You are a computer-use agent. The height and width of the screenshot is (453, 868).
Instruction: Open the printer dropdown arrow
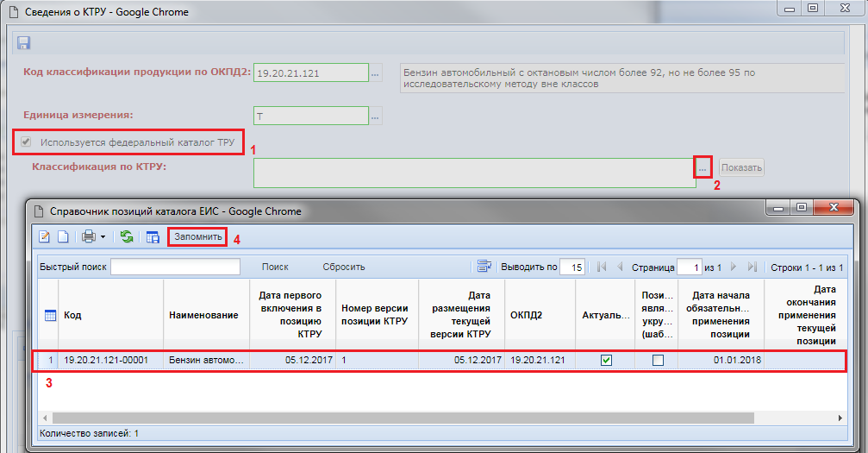pyautogui.click(x=103, y=236)
